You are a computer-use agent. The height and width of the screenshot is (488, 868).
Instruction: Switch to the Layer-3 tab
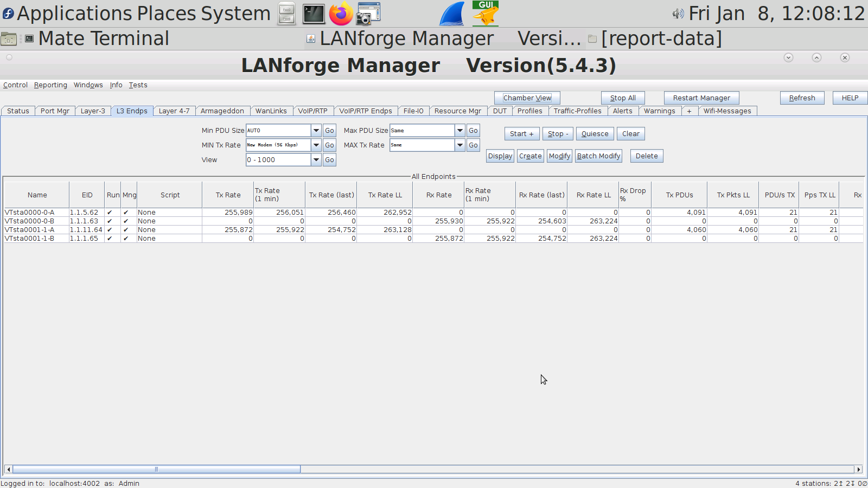coord(93,111)
